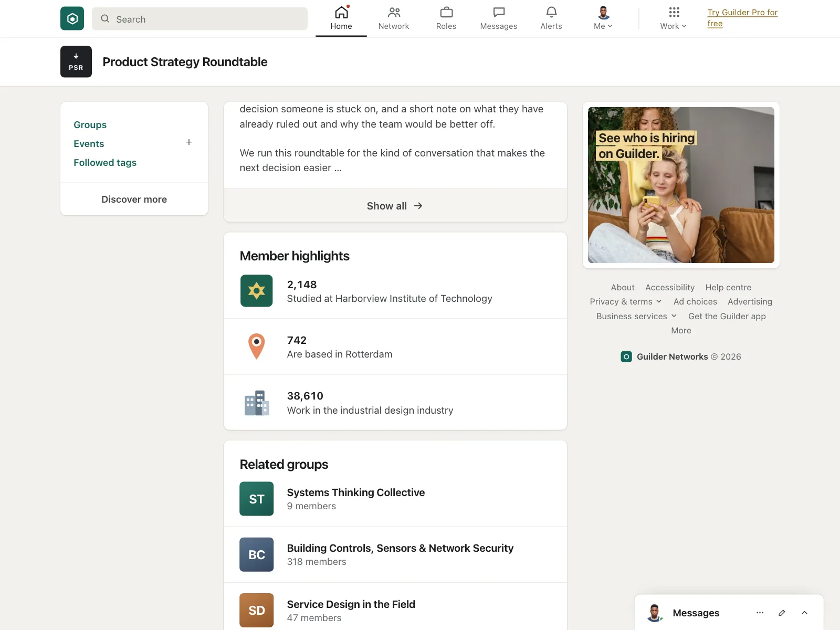840x630 pixels.
Task: Open Ad choices footer link
Action: pyautogui.click(x=695, y=302)
